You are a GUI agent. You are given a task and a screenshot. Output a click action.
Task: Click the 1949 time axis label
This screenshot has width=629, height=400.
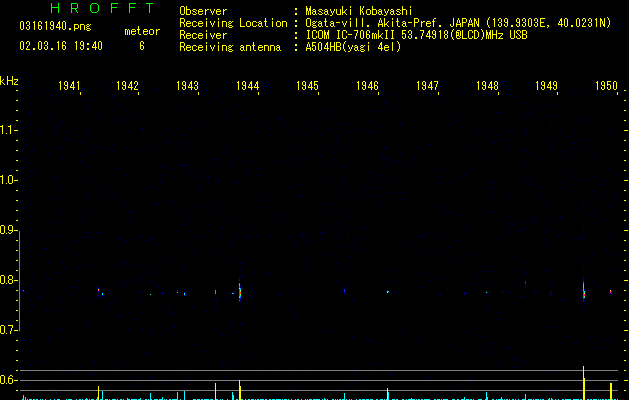546,86
